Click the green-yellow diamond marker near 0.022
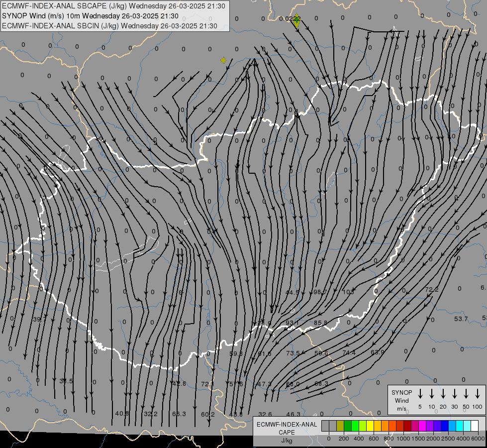Screen dimensions: 487x448 (296, 20)
